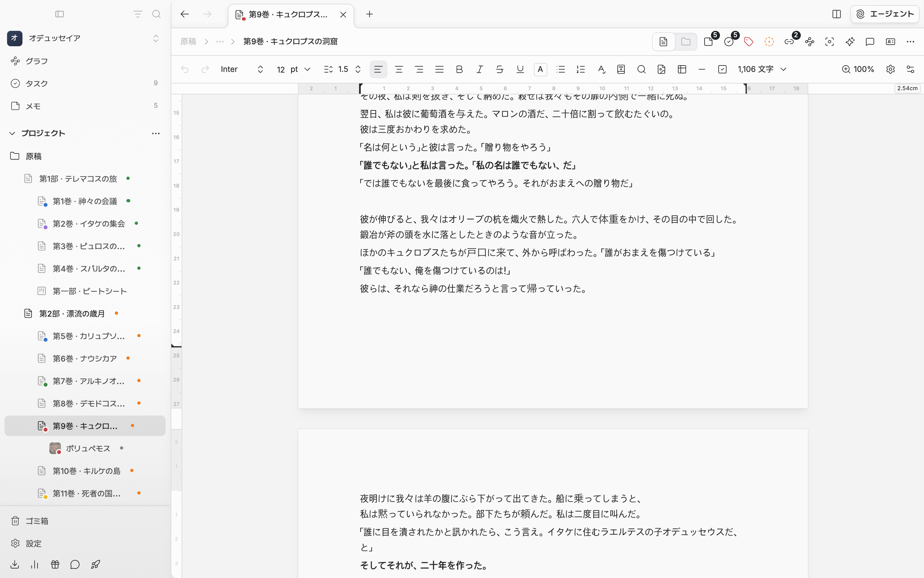Viewport: 924px width, 578px height.
Task: Open the tag icon in header
Action: (x=749, y=42)
